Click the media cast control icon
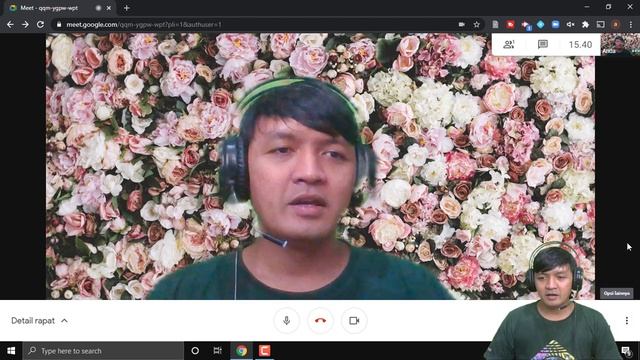Image resolution: width=640 pixels, height=360 pixels. click(600, 24)
